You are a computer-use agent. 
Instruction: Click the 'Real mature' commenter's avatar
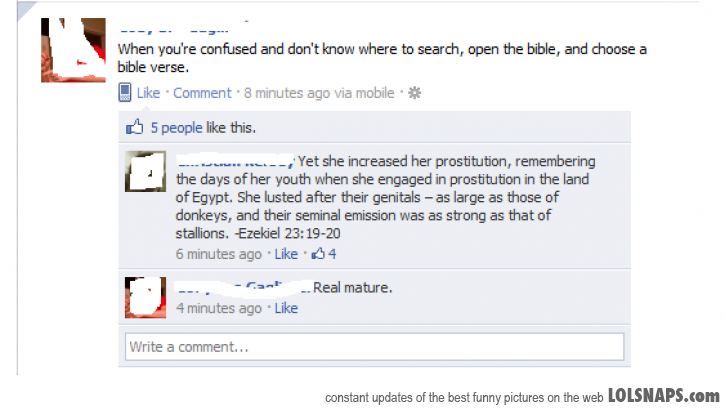click(x=145, y=296)
